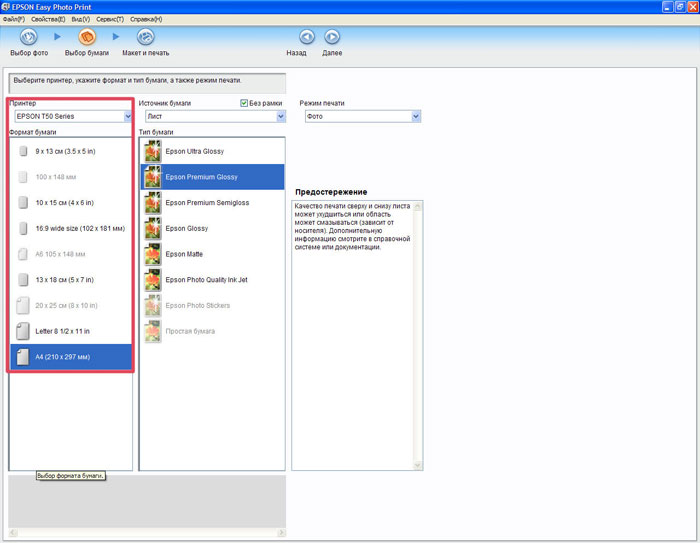Viewport: 700px width, 543px height.
Task: Open the Вид(V) menu
Action: 81,19
